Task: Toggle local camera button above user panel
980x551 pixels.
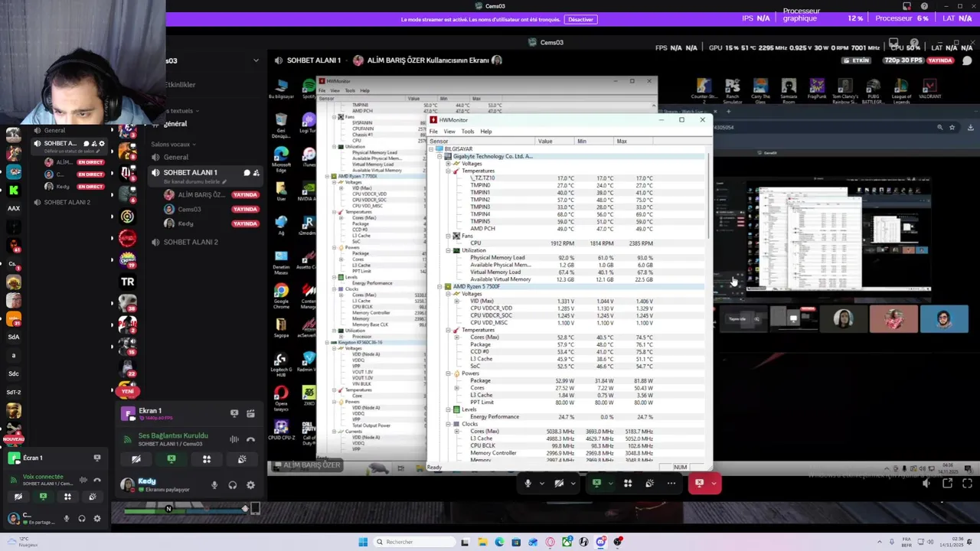Action: [x=18, y=497]
